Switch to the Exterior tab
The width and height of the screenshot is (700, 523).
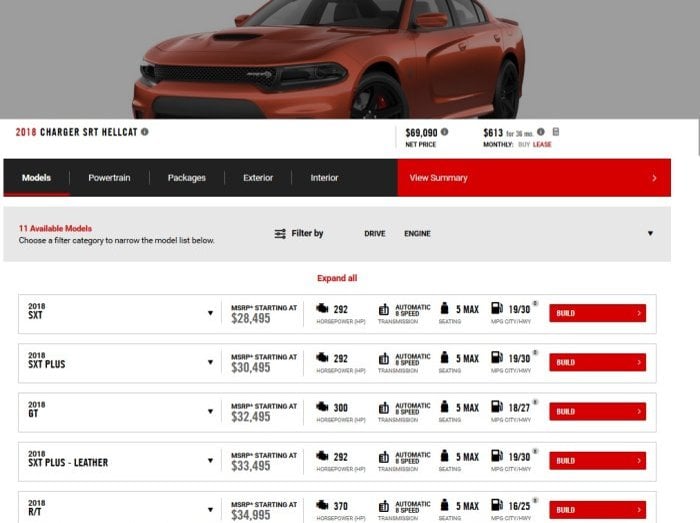258,178
